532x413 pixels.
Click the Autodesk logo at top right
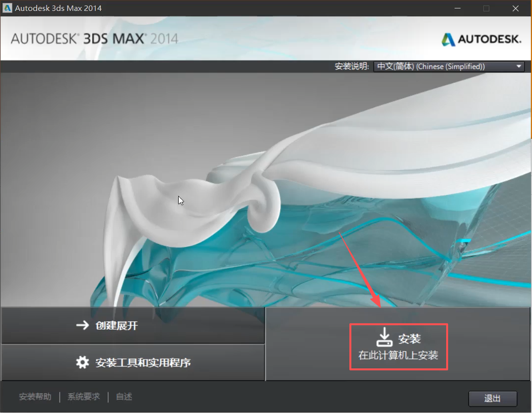coord(481,39)
